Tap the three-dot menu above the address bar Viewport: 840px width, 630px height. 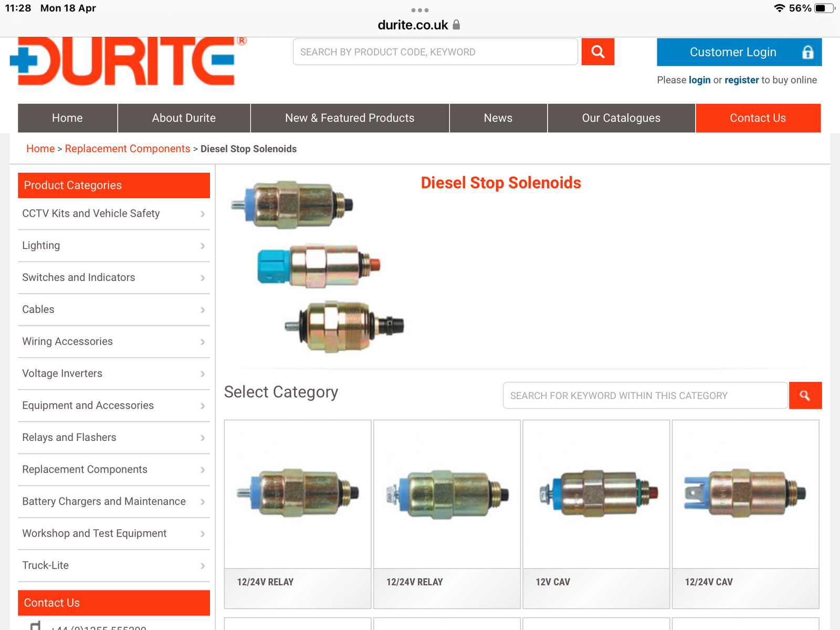pos(420,10)
